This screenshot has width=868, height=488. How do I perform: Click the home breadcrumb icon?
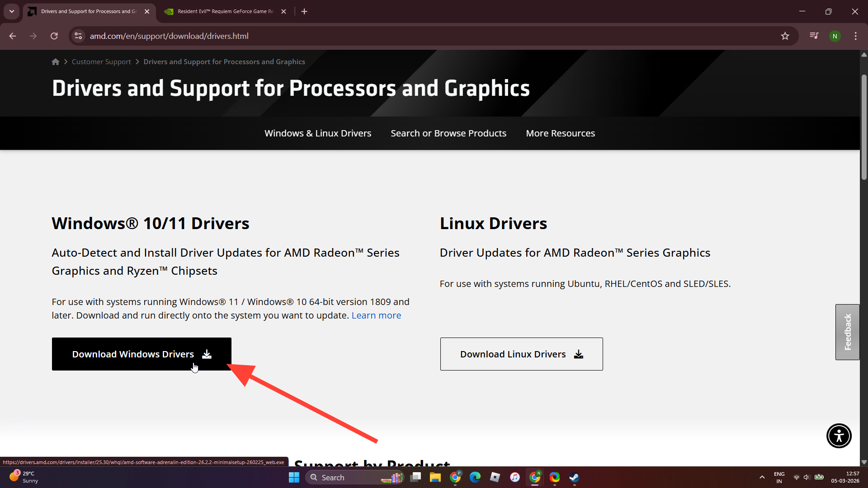pyautogui.click(x=55, y=62)
